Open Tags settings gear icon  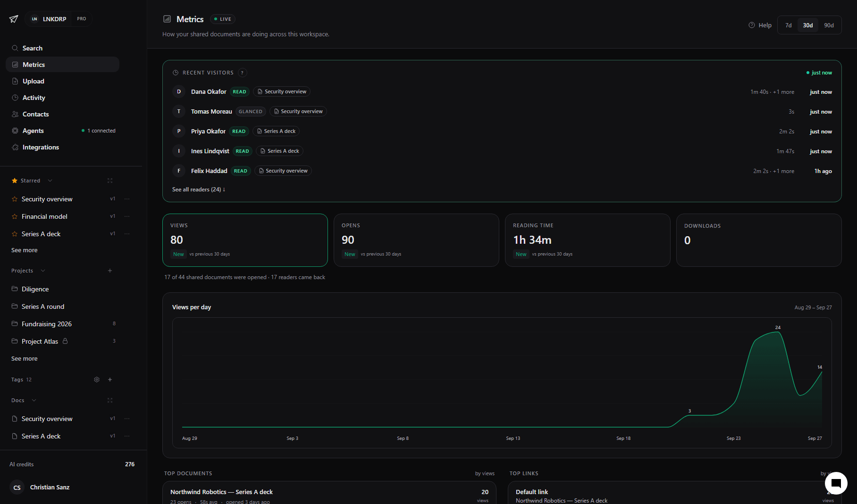(97, 380)
